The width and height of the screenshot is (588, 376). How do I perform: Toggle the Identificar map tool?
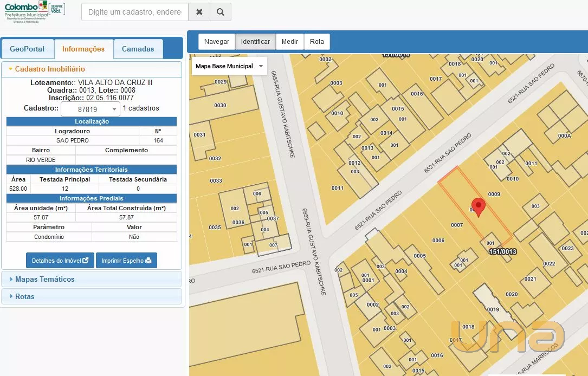coord(255,42)
